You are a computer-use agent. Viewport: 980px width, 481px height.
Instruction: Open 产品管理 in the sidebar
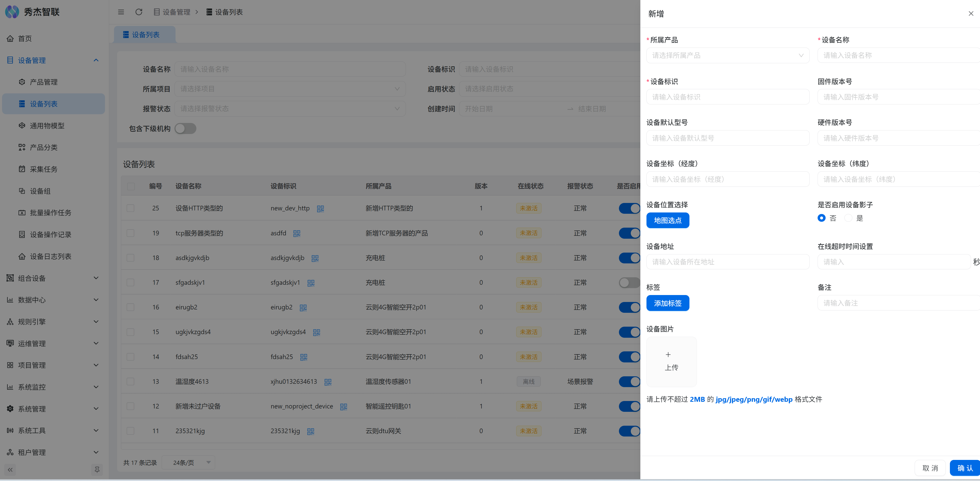44,82
